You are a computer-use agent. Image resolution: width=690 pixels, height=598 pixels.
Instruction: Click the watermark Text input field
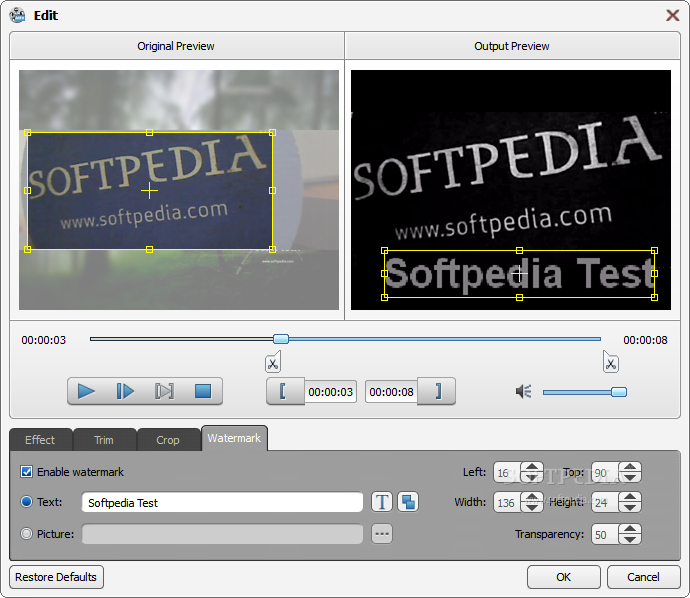coord(222,502)
